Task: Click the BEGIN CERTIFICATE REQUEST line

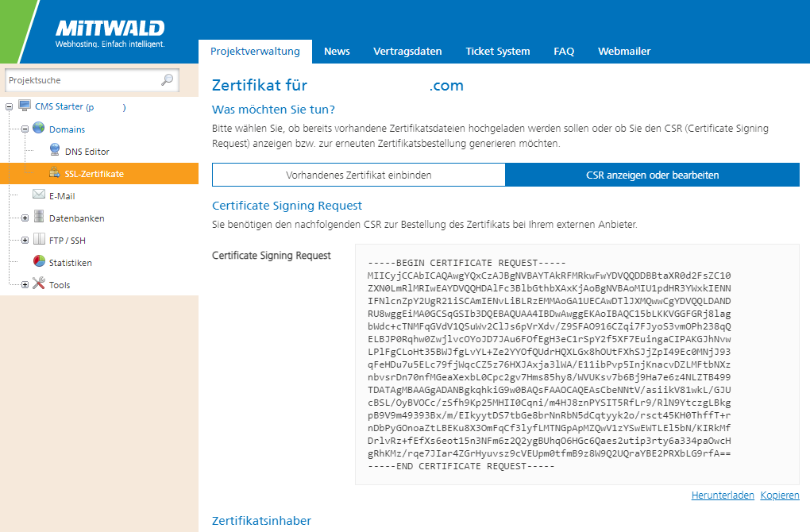Action: tap(466, 263)
